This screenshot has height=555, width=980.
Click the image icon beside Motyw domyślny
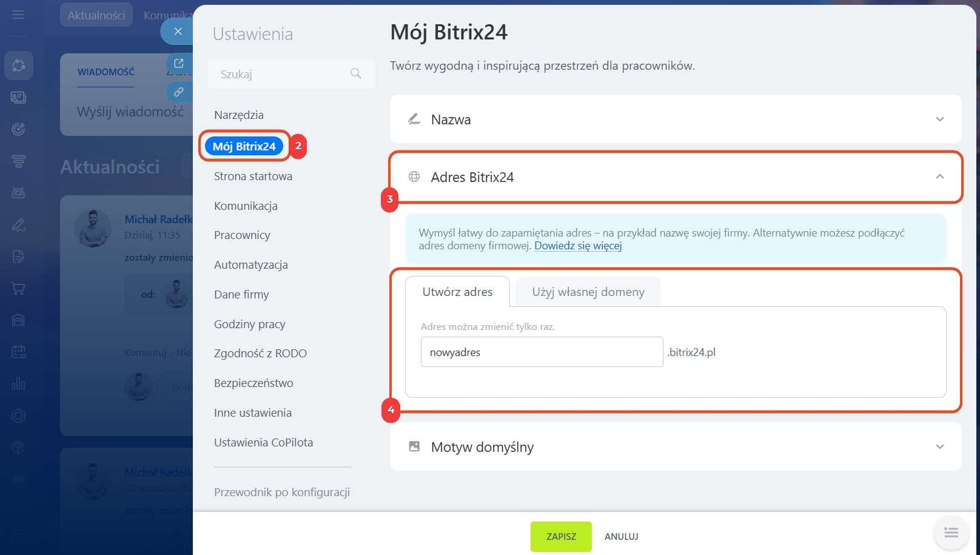click(414, 446)
